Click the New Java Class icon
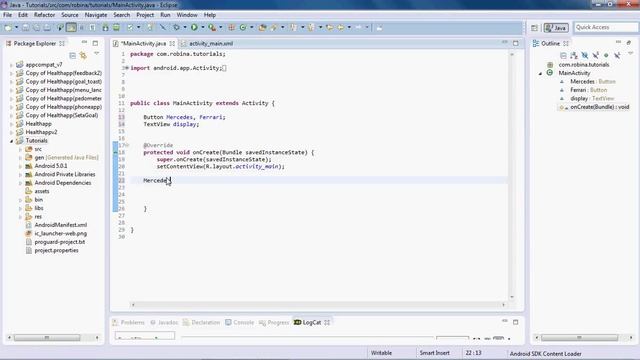Viewport: 640px width, 360px height. tap(243, 27)
